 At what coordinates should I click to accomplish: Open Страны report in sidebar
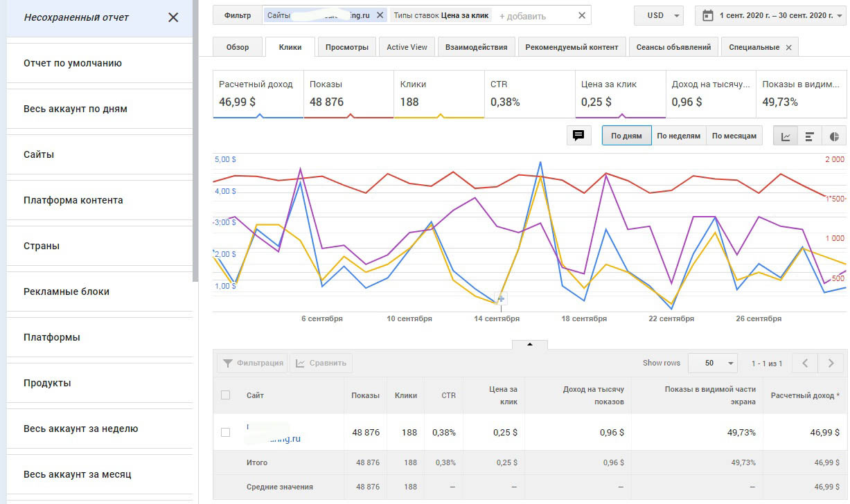(42, 246)
